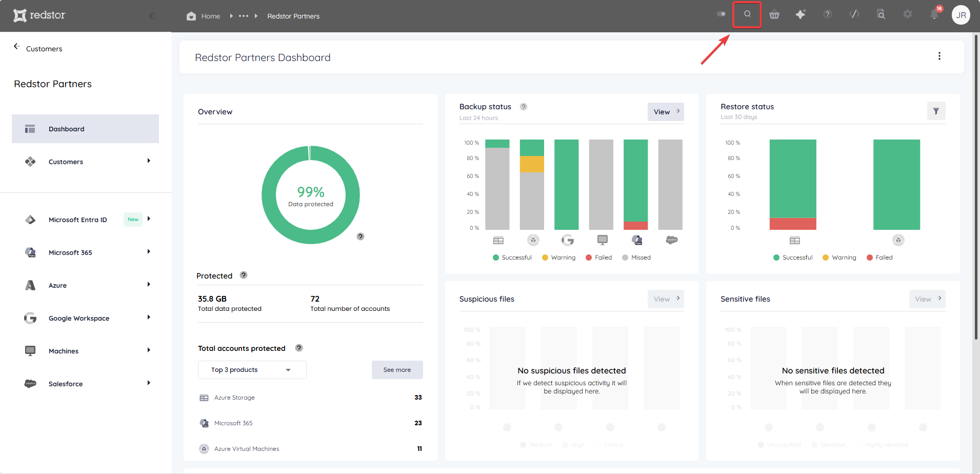The height and width of the screenshot is (474, 980).
Task: Select Dashboard in the sidebar
Action: [x=85, y=129]
